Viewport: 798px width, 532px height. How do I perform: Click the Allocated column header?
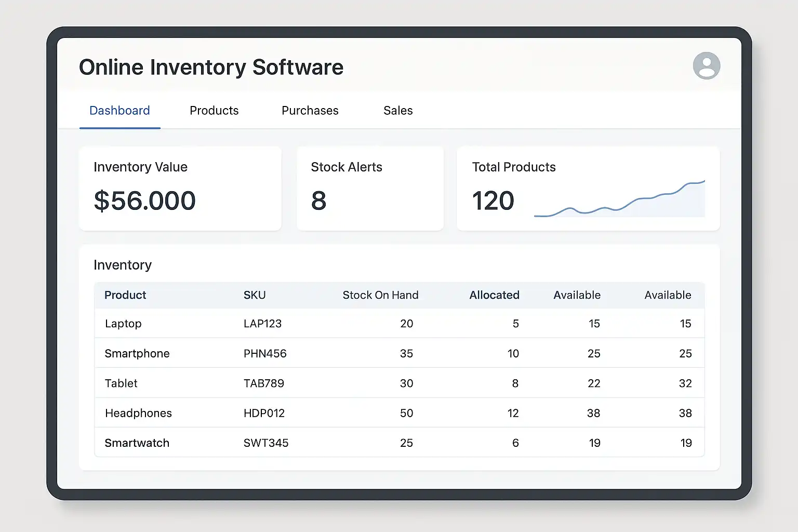point(494,295)
